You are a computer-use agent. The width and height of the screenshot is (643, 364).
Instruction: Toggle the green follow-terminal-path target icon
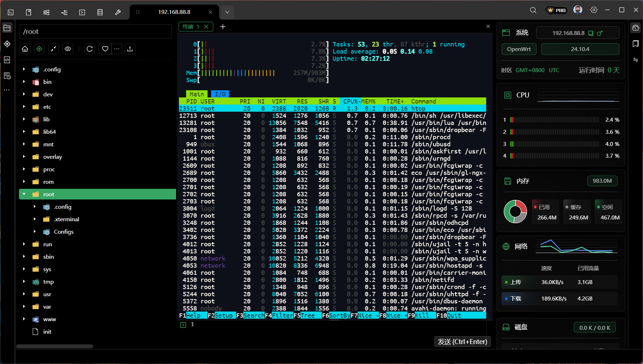pyautogui.click(x=39, y=49)
